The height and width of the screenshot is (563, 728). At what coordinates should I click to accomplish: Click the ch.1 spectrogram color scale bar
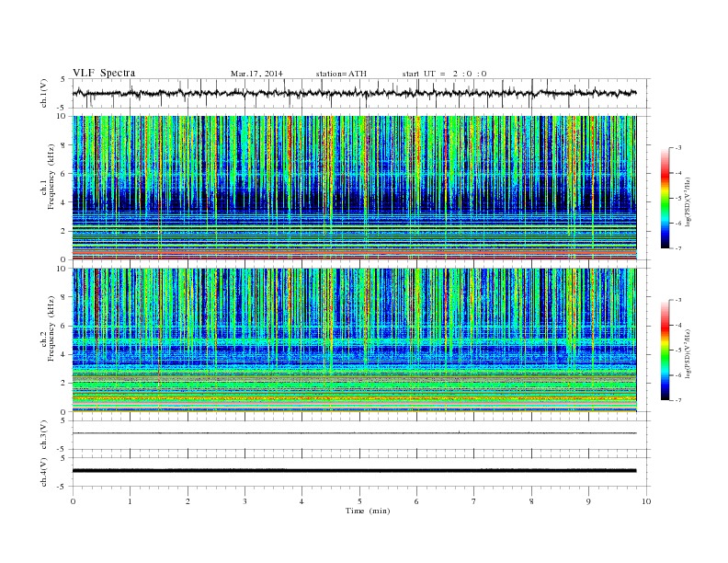tap(665, 198)
